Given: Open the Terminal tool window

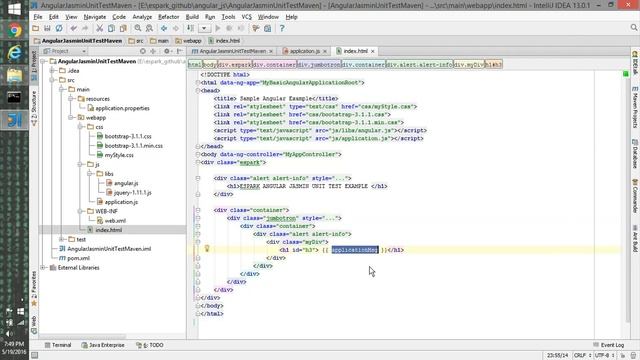Looking at the screenshot, I should 58,345.
